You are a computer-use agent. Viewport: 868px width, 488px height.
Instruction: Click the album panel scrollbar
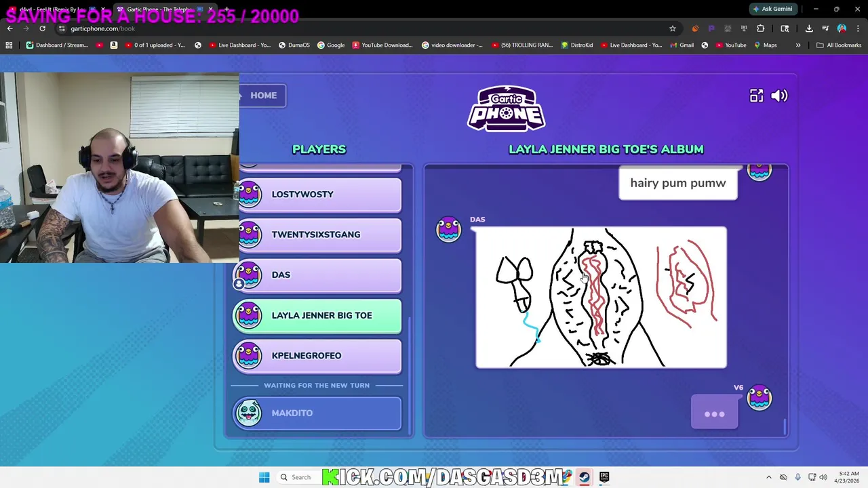pyautogui.click(x=785, y=426)
